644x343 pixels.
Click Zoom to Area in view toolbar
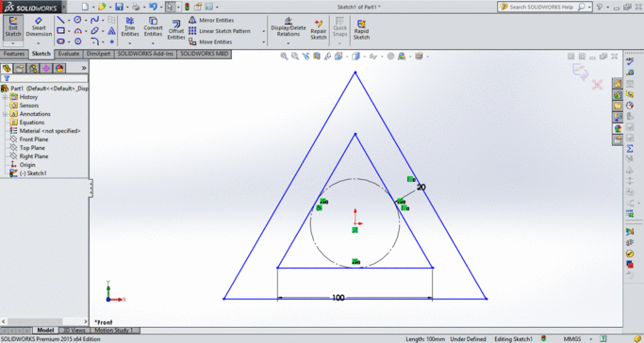point(295,57)
